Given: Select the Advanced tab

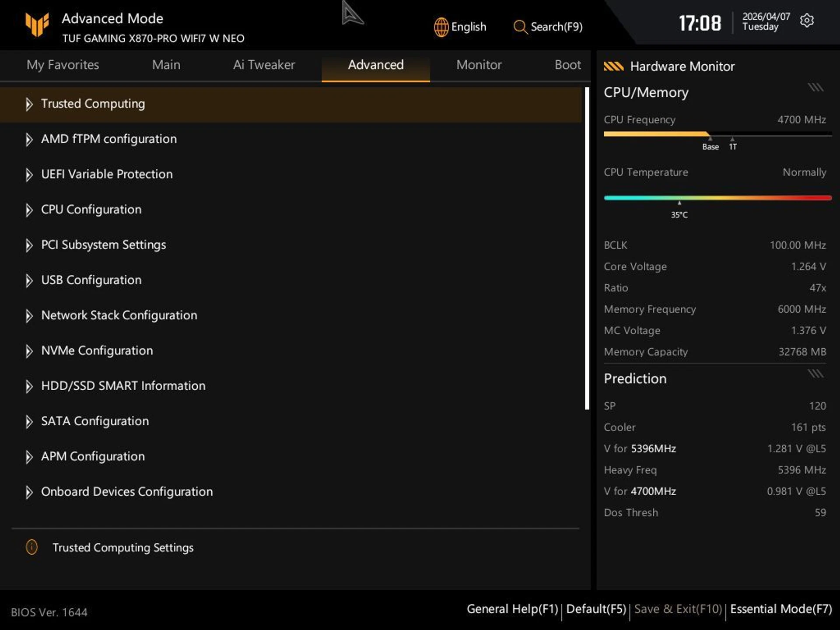Looking at the screenshot, I should 376,65.
